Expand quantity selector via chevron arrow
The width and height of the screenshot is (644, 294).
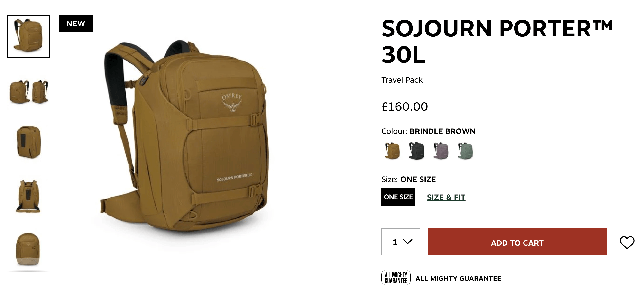[408, 242]
